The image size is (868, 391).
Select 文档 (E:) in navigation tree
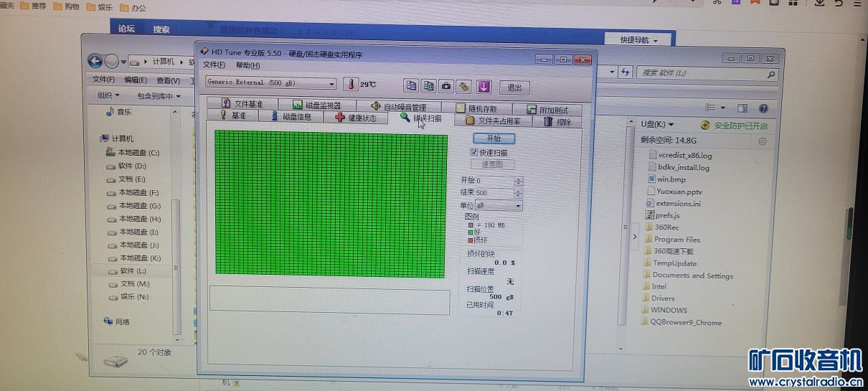(126, 179)
